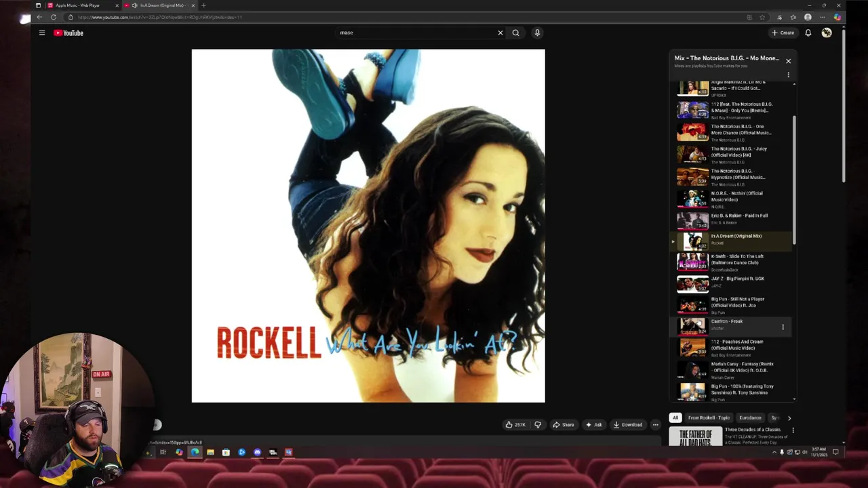Open options for the Dad Hats ad

(793, 430)
